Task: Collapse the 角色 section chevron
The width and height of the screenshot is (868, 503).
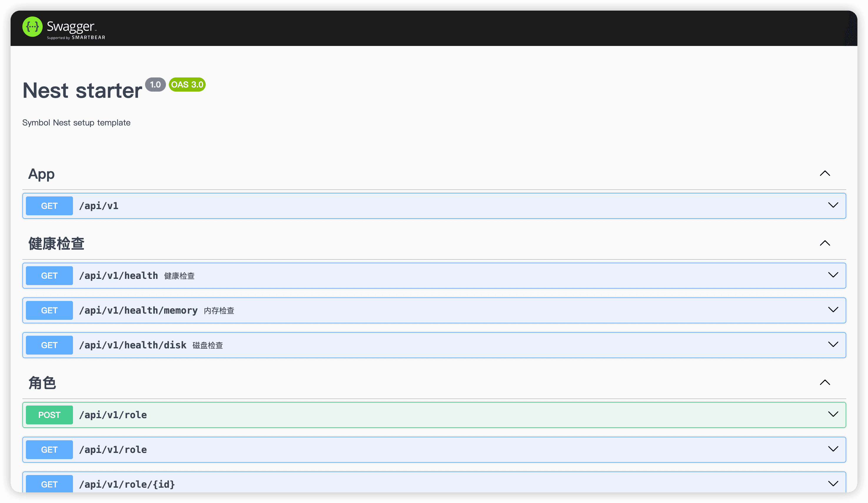Action: point(824,383)
